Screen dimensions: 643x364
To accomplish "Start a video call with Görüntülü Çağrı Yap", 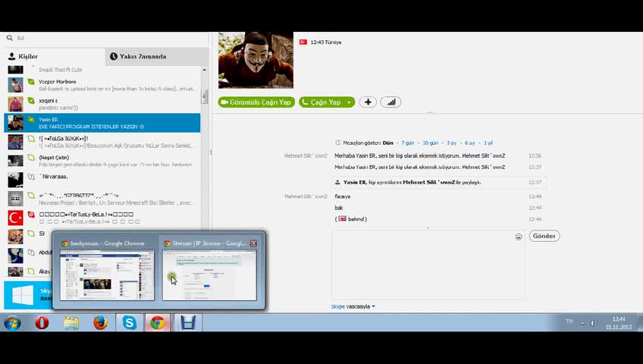I will pos(256,102).
